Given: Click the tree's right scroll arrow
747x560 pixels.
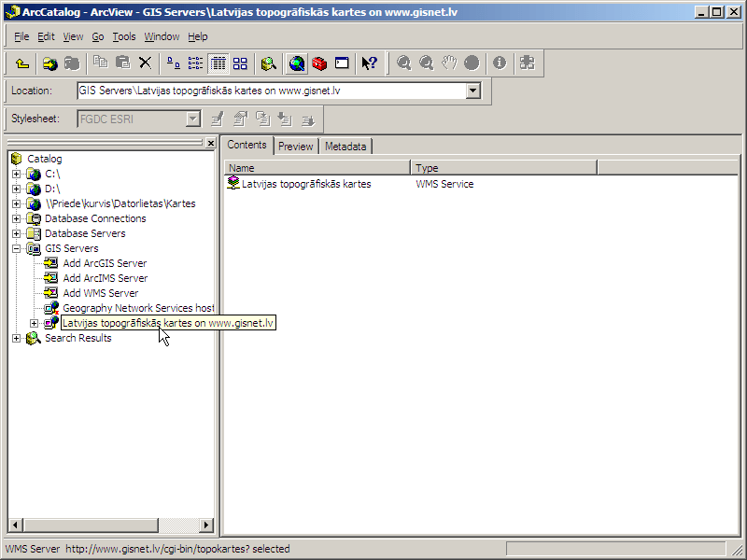Looking at the screenshot, I should point(205,525).
